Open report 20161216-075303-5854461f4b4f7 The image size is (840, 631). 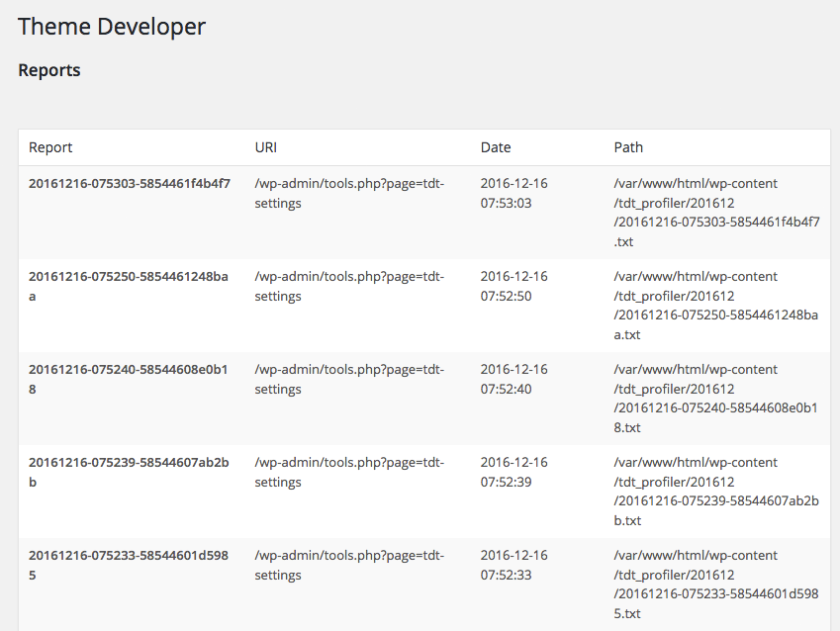click(x=129, y=184)
